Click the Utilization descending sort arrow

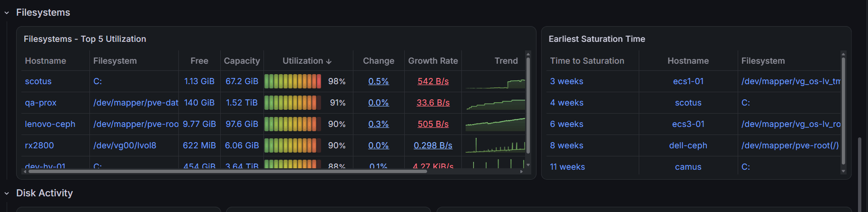(x=329, y=61)
